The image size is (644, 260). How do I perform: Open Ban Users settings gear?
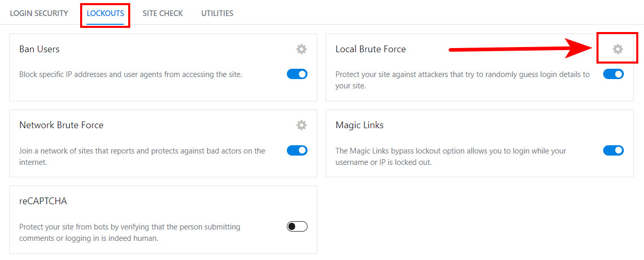point(301,49)
